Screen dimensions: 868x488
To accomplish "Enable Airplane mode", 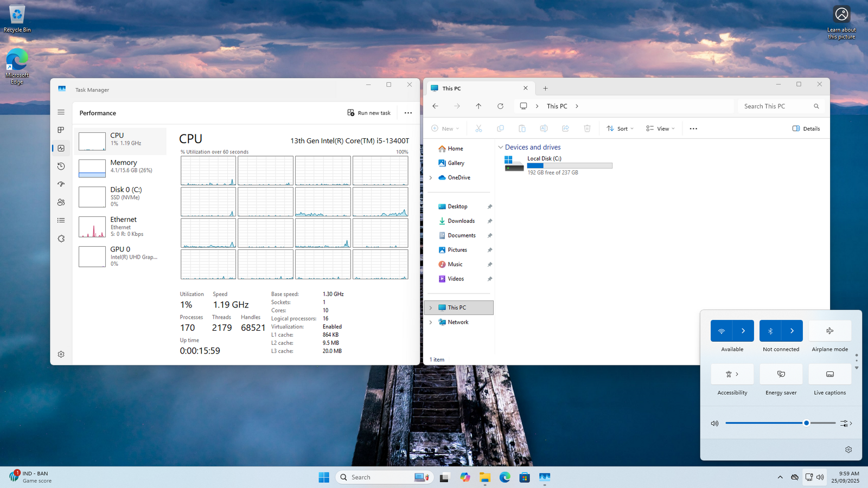I will tap(829, 331).
